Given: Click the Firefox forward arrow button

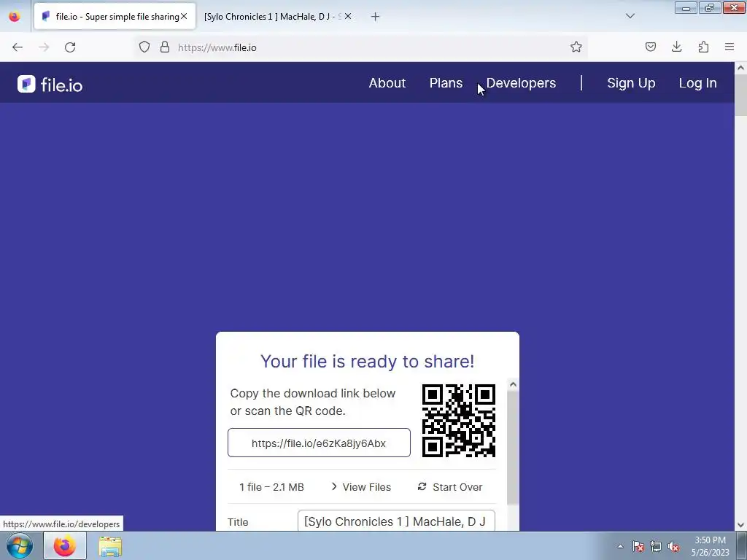Looking at the screenshot, I should (44, 47).
